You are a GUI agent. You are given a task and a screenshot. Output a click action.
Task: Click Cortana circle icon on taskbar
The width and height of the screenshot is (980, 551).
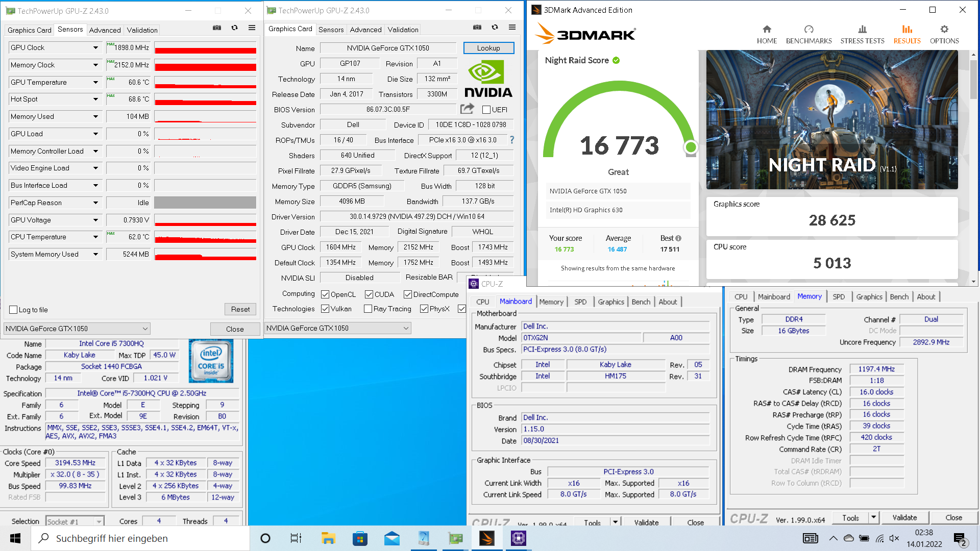265,538
